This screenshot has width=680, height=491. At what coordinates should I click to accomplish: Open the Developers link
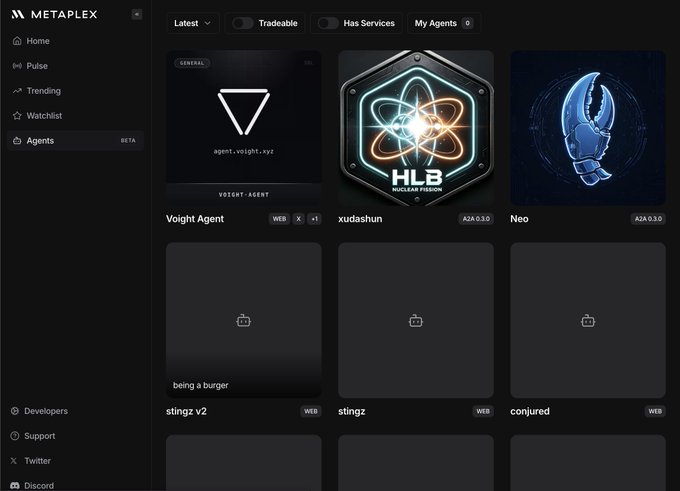[x=46, y=411]
